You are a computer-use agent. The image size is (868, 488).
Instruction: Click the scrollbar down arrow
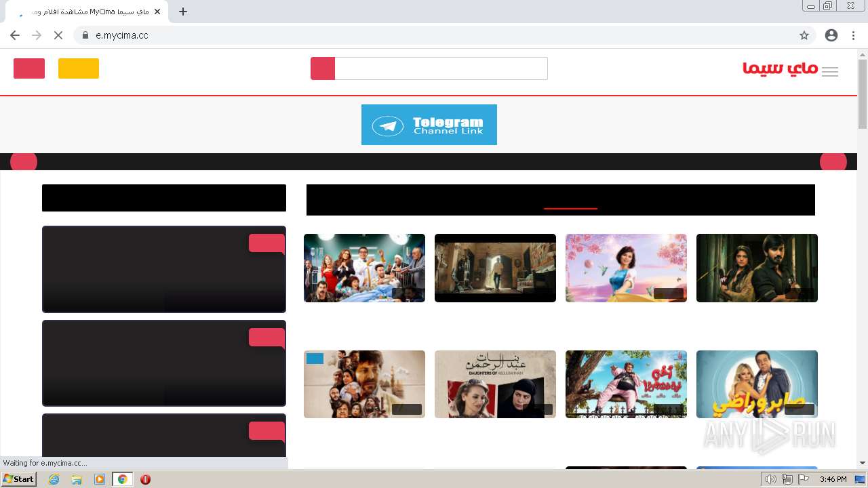[863, 463]
